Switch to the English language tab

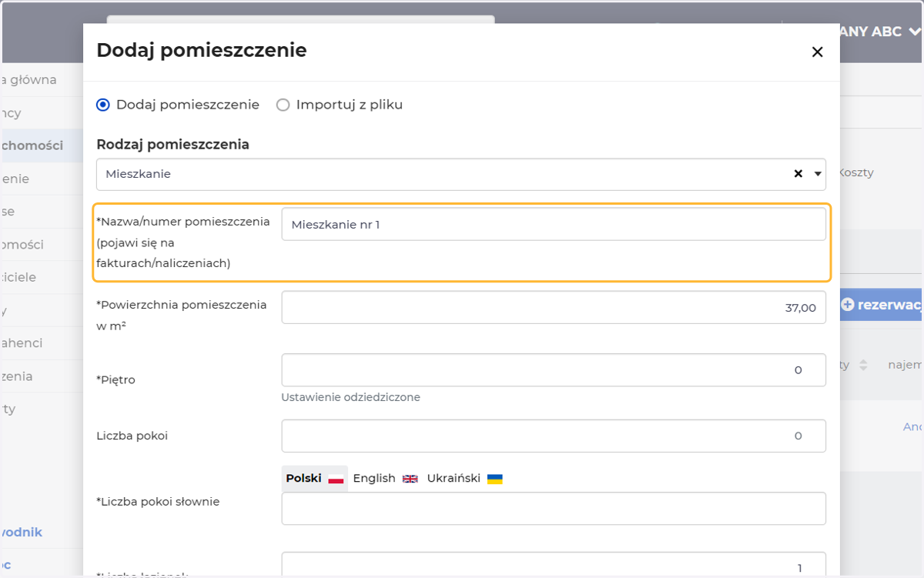[x=385, y=478]
